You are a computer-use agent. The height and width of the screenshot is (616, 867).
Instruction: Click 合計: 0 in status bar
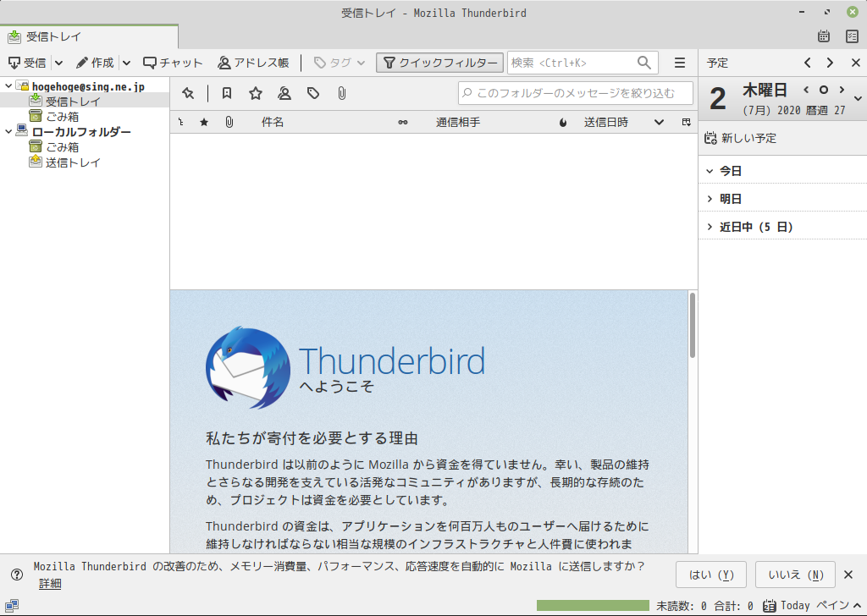coord(733,606)
